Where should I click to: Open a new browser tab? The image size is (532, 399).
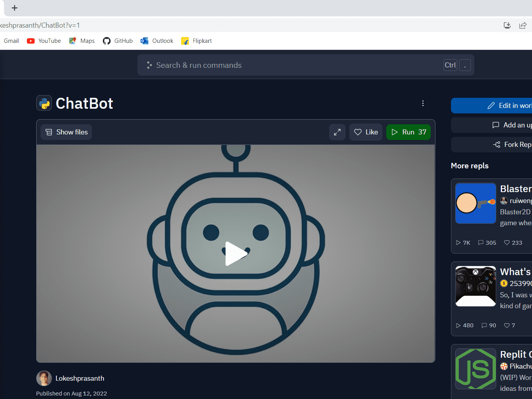click(14, 8)
